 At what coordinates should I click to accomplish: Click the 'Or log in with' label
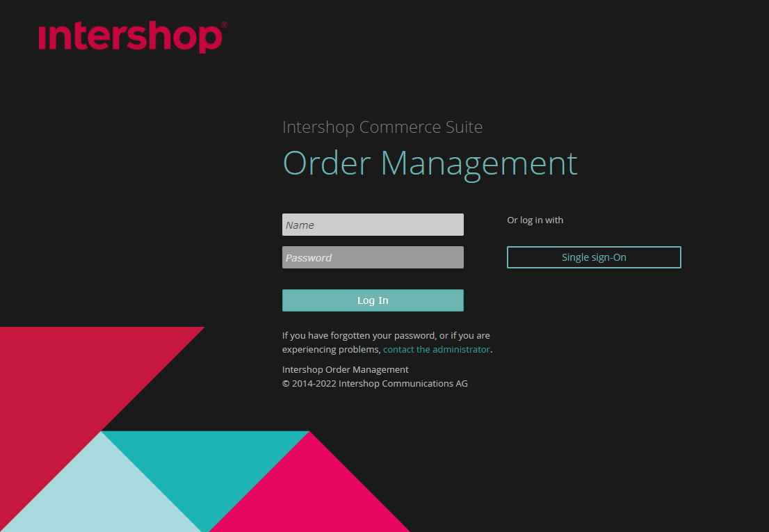tap(535, 220)
